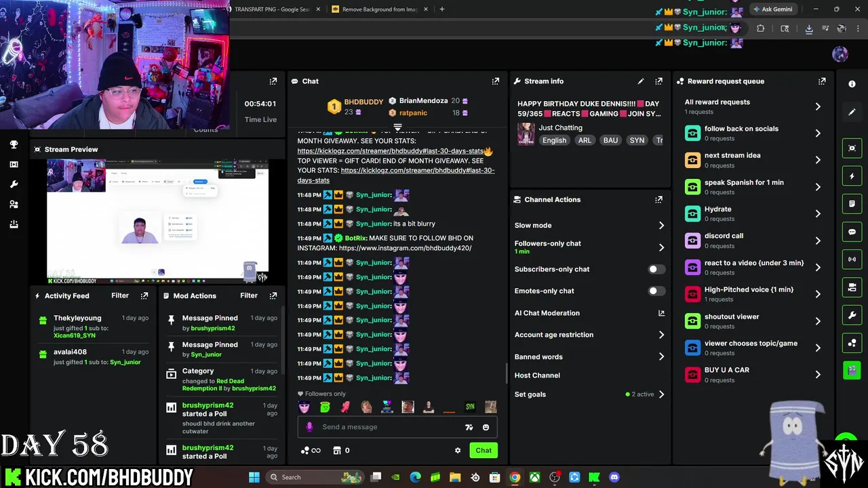This screenshot has height=488, width=868.
Task: Click the chat bubble icon in right sidebar
Action: pyautogui.click(x=852, y=232)
